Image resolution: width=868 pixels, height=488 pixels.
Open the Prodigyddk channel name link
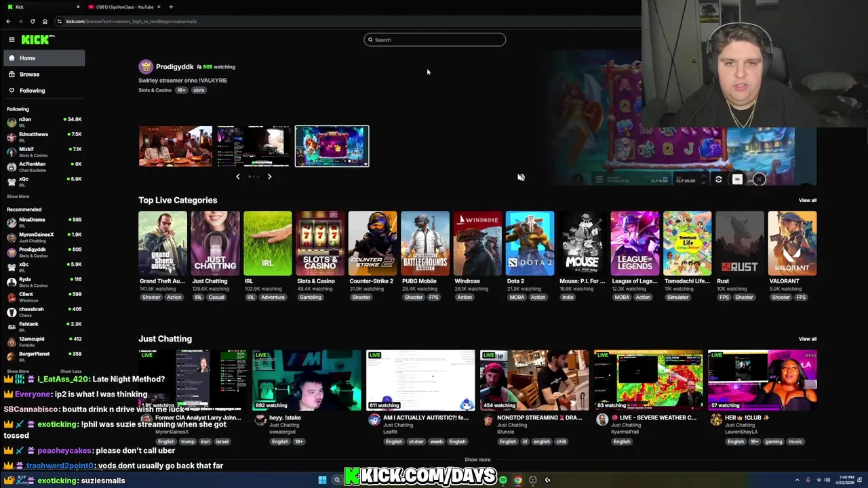pos(174,66)
